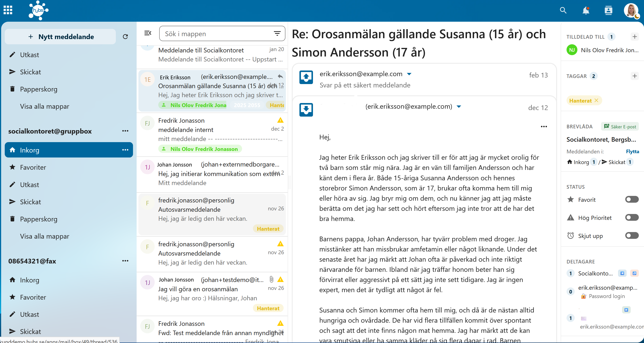Click Socialkontoret participant incoming icon

click(622, 273)
